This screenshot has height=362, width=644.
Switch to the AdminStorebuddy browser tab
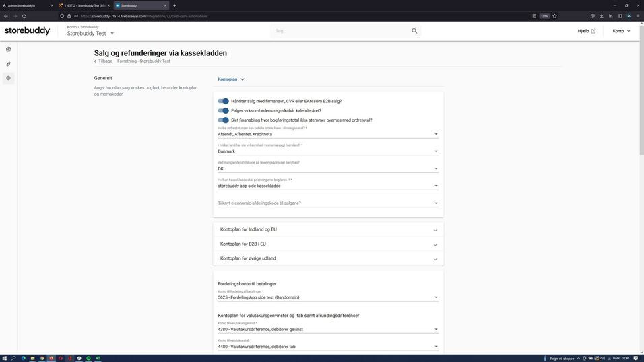(x=27, y=5)
